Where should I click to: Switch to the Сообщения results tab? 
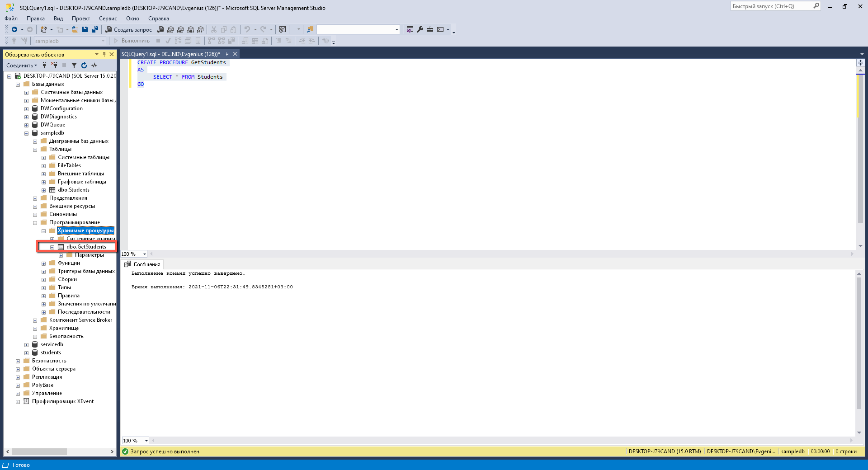tap(143, 264)
